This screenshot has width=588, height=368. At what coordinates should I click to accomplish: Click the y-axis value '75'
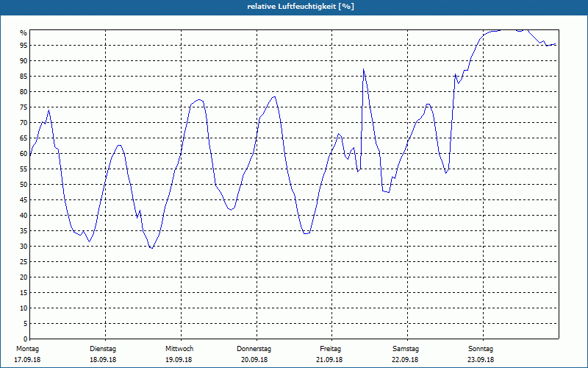tap(24, 107)
